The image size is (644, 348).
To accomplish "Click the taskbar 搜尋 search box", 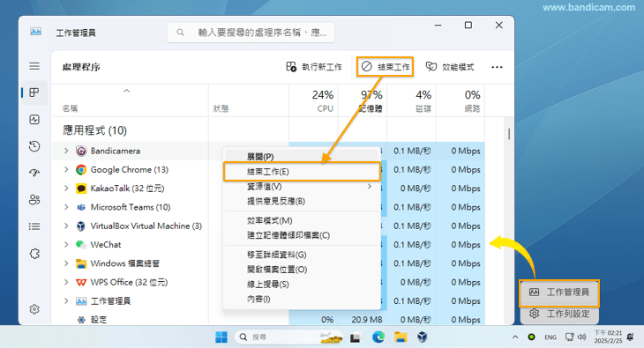I will [x=289, y=337].
